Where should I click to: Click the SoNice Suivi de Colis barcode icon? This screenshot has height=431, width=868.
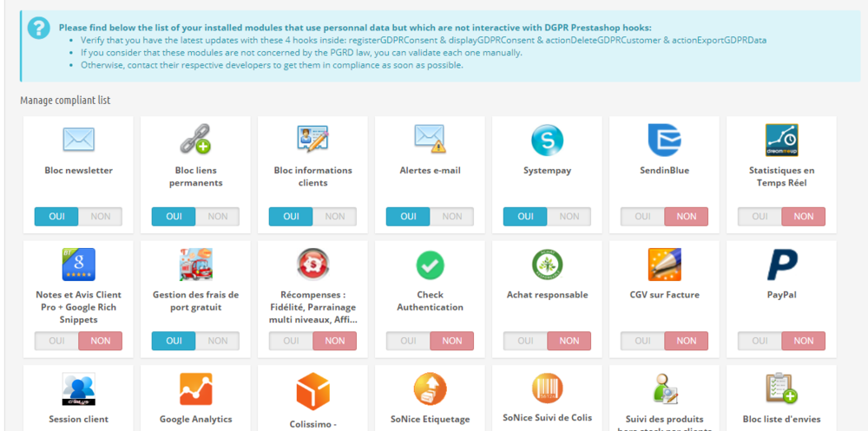point(547,389)
